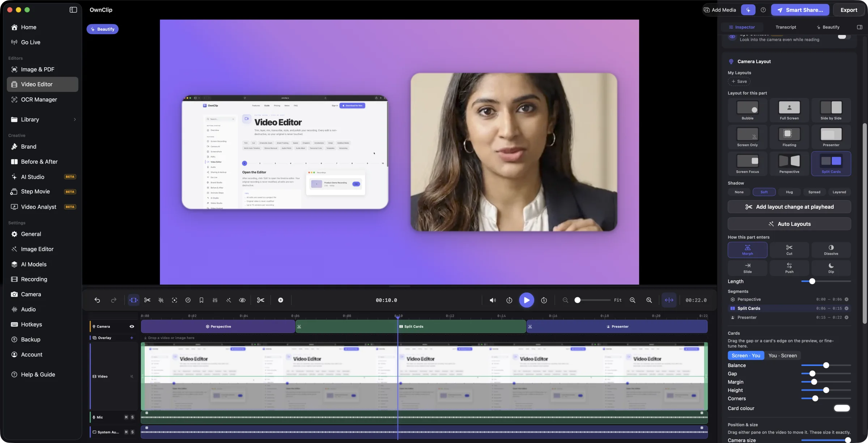
Task: Open OCR Manager in sidebar
Action: [x=42, y=99]
